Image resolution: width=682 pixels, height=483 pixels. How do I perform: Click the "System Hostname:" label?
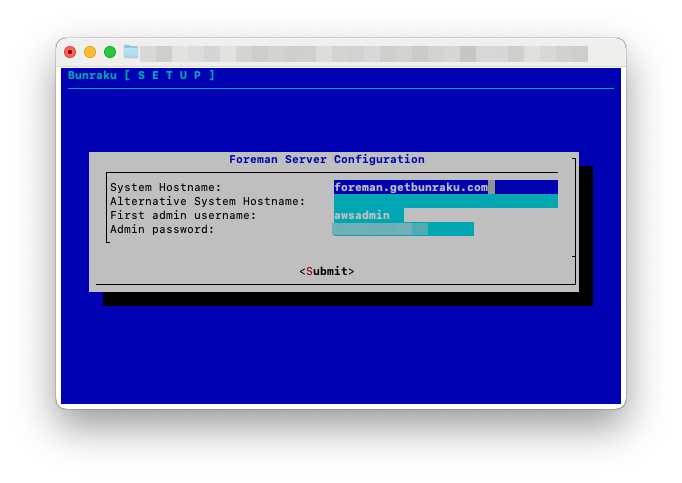166,187
